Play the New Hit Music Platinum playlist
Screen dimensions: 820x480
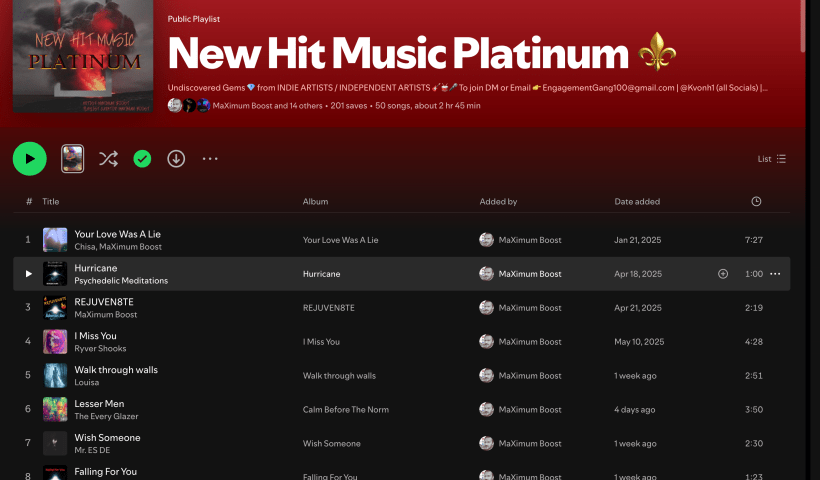click(x=30, y=158)
